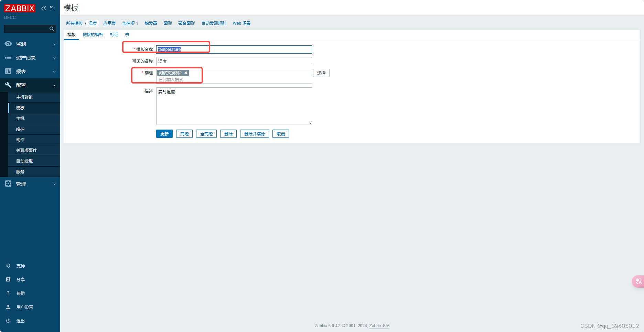Click the Monitoring eye icon
Screen dimensions: 644x332
(8, 44)
